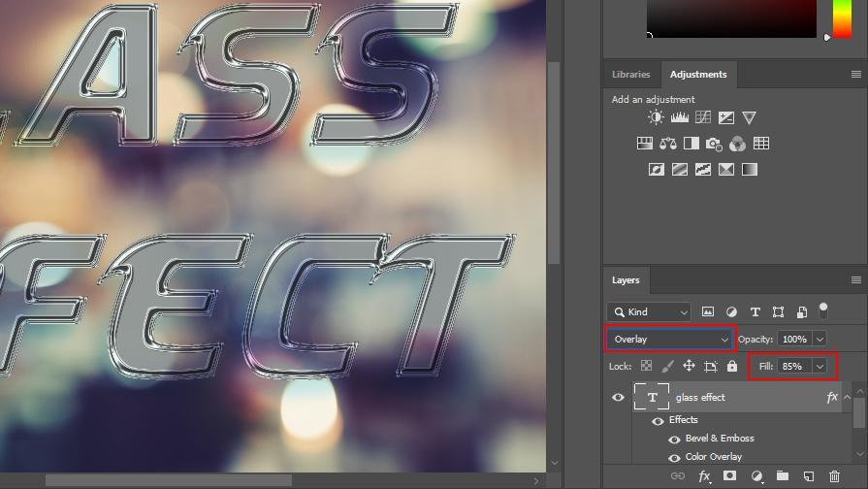Viewport: 868px width, 489px height.
Task: Add a Gradient Map adjustment
Action: click(749, 170)
